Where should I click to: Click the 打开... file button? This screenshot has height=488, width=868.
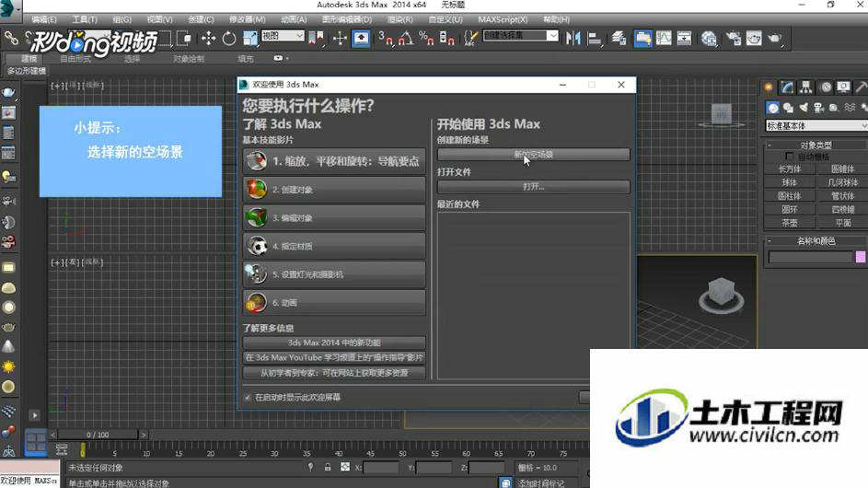pos(534,187)
